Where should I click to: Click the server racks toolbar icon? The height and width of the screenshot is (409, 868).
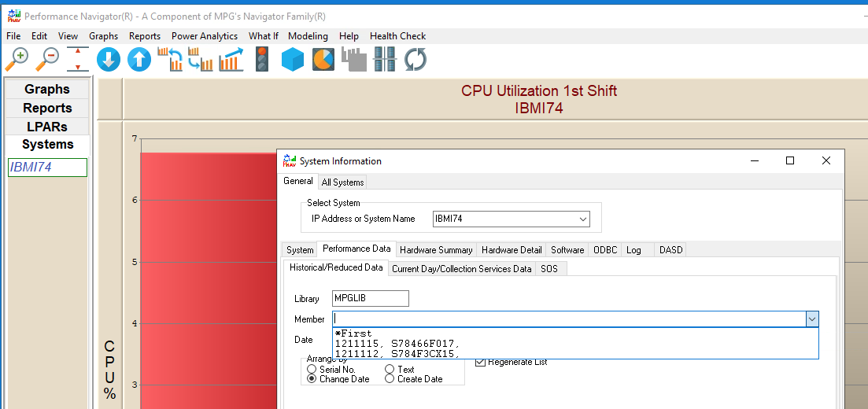click(385, 60)
